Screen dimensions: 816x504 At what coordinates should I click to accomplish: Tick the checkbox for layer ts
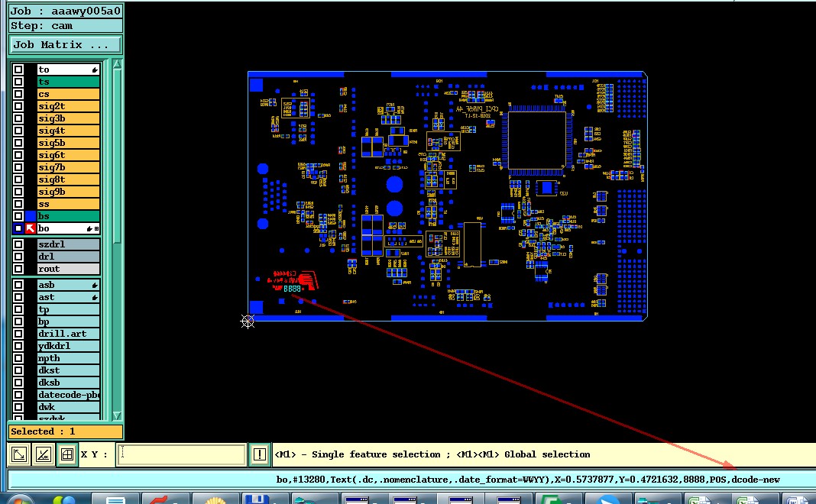(18, 82)
